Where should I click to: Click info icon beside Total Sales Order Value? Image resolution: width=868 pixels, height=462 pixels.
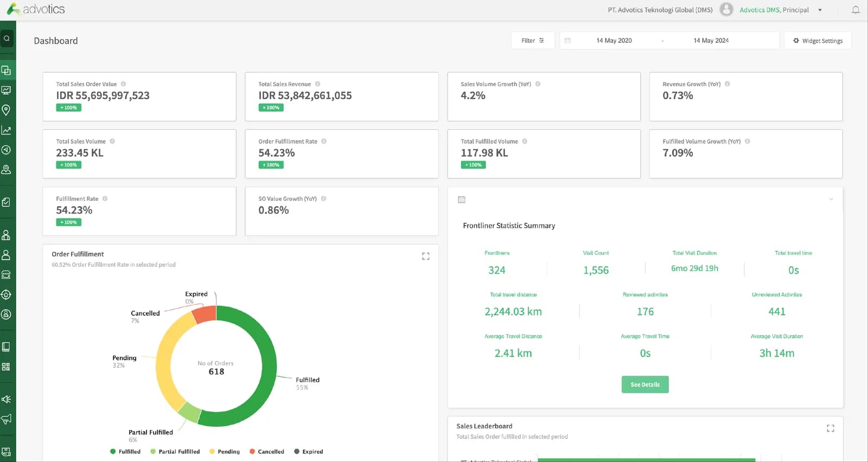124,84
